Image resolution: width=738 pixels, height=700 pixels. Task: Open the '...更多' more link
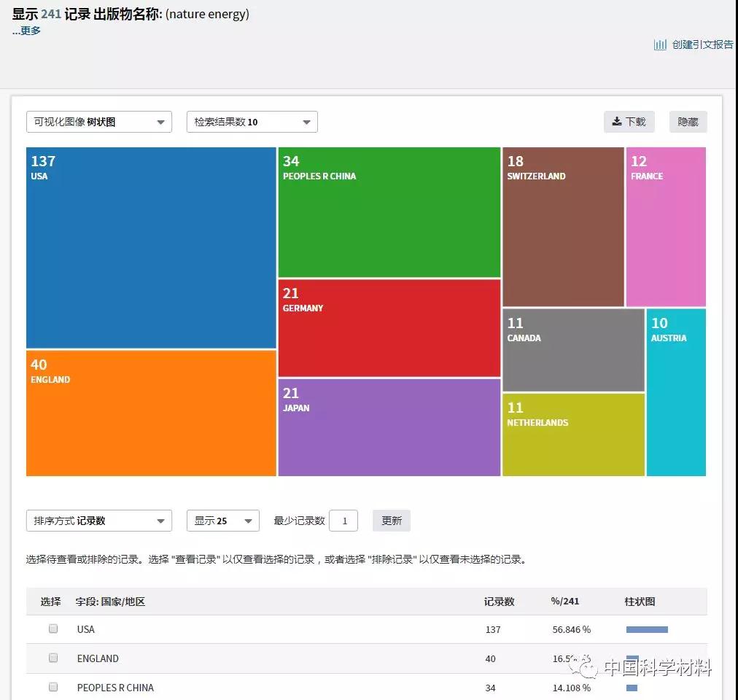(x=26, y=31)
